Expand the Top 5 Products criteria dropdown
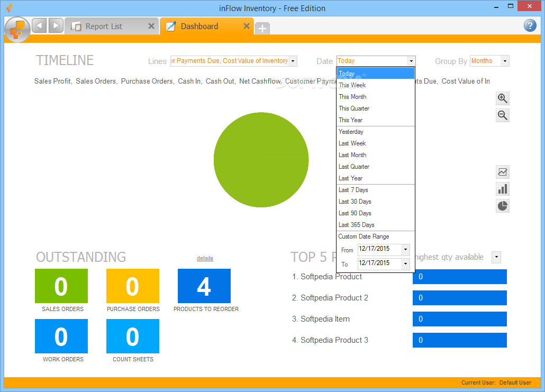 [x=496, y=257]
